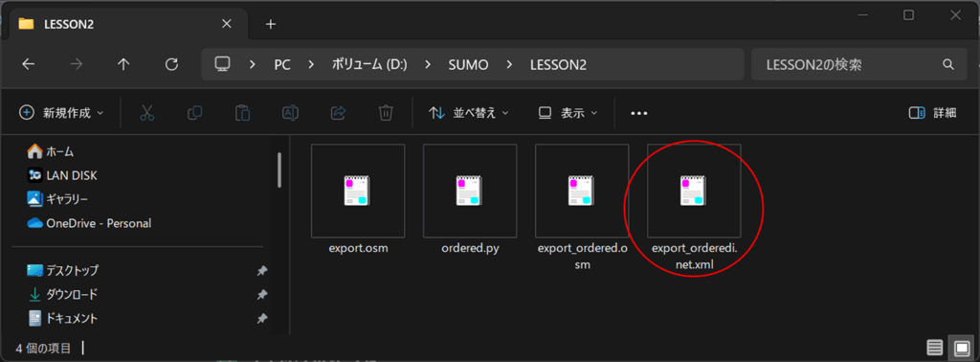Click the Copy icon in toolbar
Viewport: 980px width, 362px height.
pyautogui.click(x=195, y=113)
